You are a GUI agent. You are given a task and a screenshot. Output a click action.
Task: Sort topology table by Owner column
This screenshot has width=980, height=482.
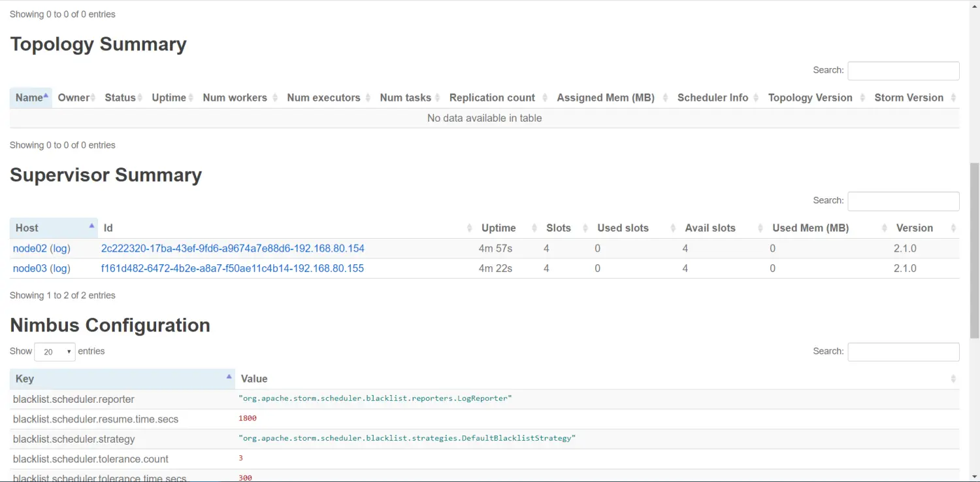76,97
